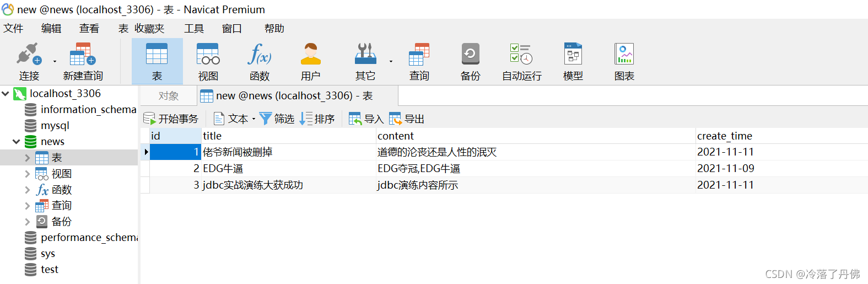The width and height of the screenshot is (868, 284).
Task: Click the Filter (筛选) button
Action: tap(277, 119)
